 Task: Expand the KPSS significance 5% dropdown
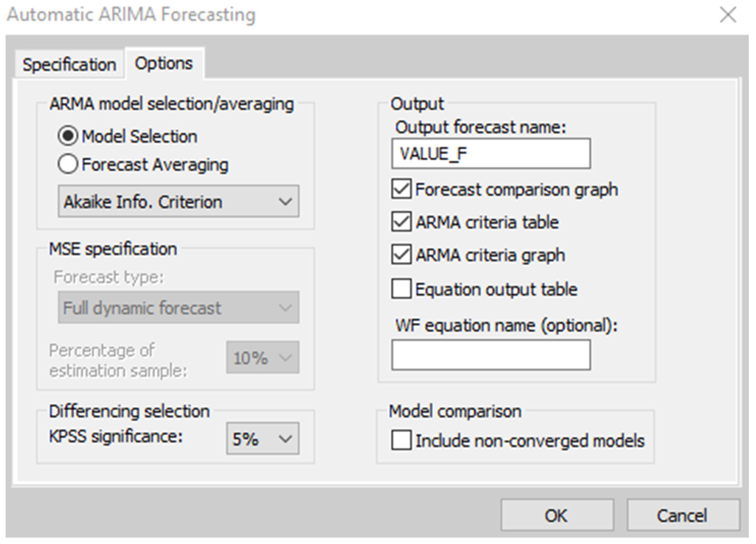point(262,438)
